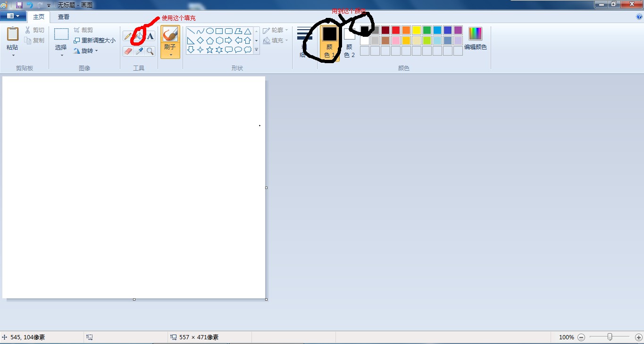Choose the yellow color swatch
644x344 pixels.
[417, 30]
